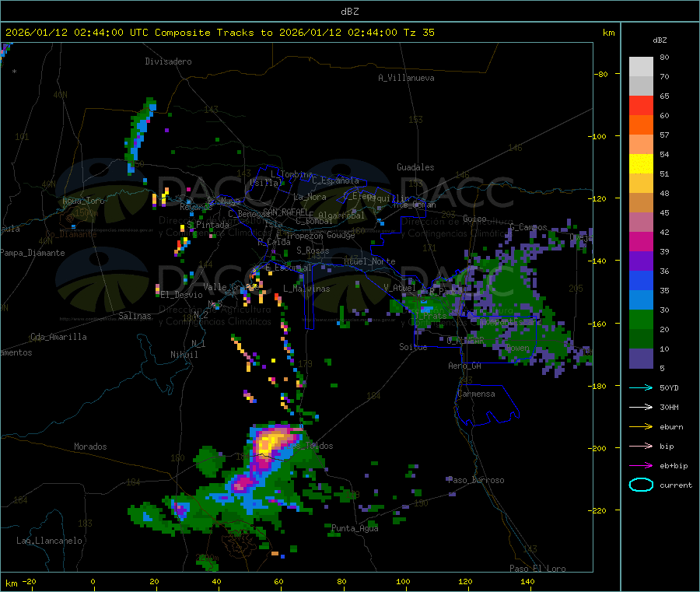The width and height of the screenshot is (700, 592).
Task: Click the 'Punta_Agua' map label
Action: point(355,528)
